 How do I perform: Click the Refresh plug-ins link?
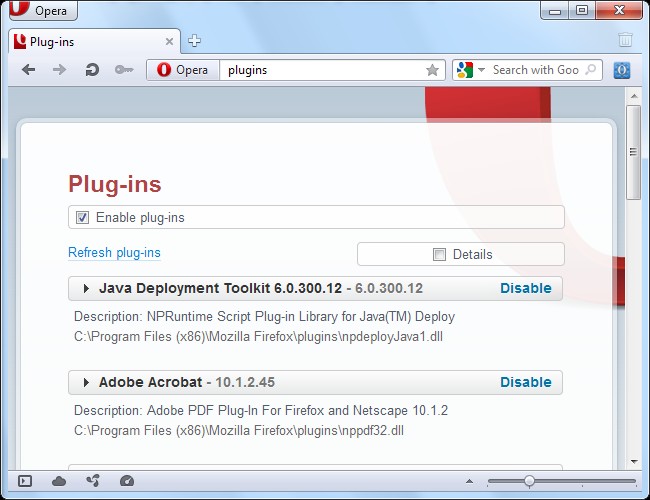pyautogui.click(x=114, y=252)
